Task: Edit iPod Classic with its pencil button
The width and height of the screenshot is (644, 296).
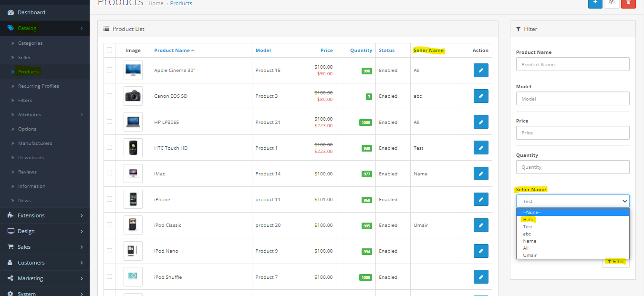Action: 481,225
